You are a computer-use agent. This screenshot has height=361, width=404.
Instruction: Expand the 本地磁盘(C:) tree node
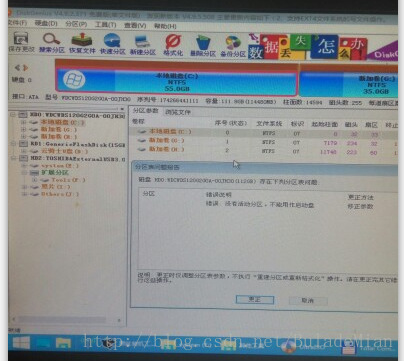tap(24, 122)
